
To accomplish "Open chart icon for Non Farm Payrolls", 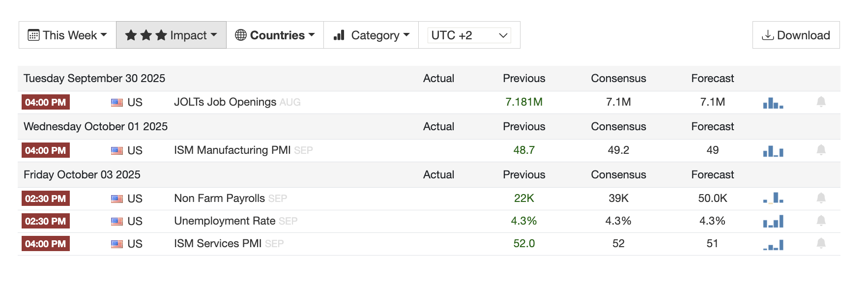I will (773, 198).
